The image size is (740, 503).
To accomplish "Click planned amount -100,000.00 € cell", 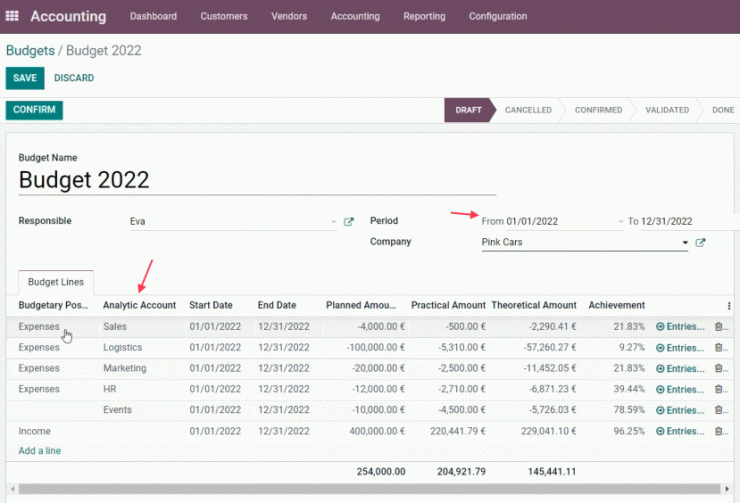I will pos(376,347).
